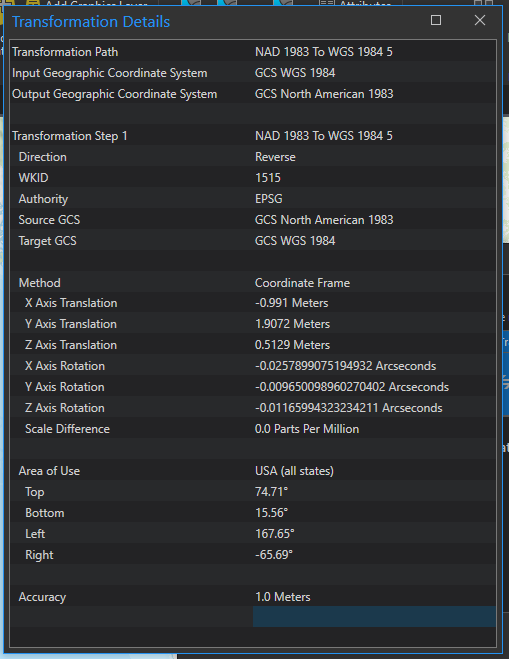Click the Authority value EPSG

point(269,199)
